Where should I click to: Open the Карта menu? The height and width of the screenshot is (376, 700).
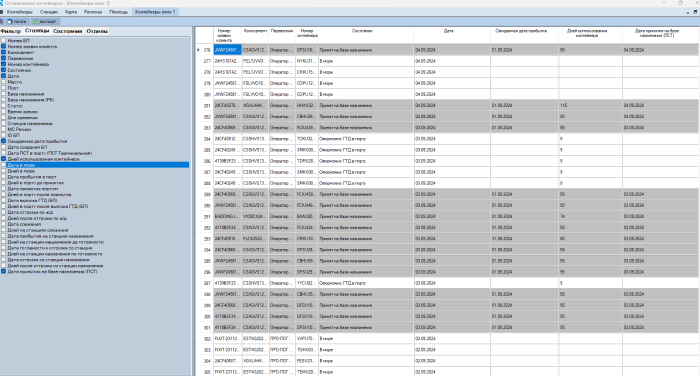tap(71, 12)
